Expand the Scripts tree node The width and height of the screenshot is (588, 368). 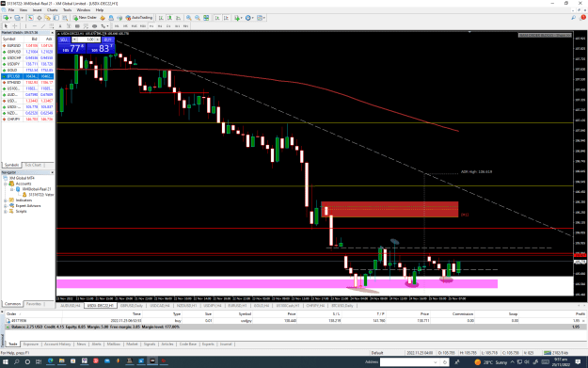pyautogui.click(x=6, y=211)
